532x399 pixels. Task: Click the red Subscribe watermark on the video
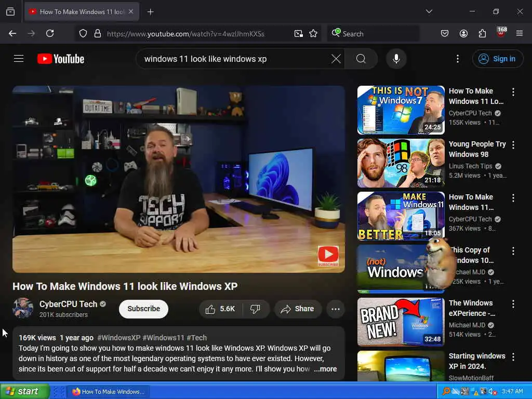click(328, 256)
